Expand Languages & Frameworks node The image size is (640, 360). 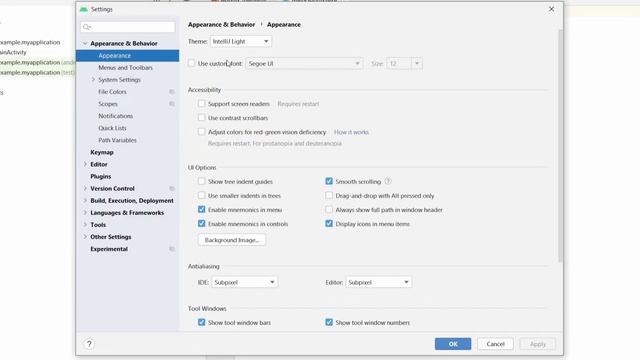(x=85, y=213)
